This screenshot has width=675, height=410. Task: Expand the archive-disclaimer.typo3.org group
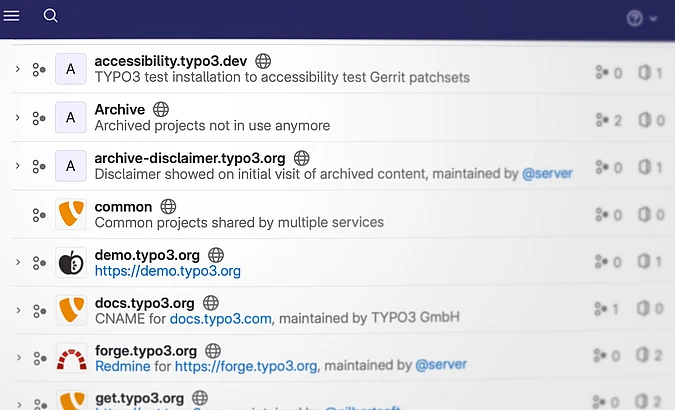(18, 166)
